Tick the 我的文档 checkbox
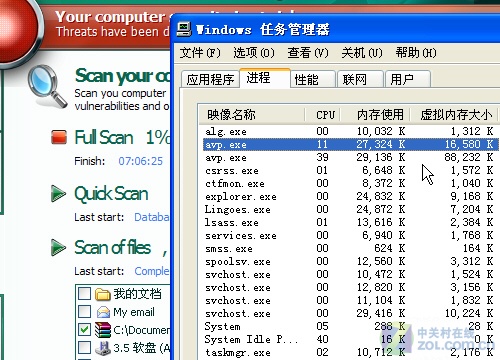Screen dimensions: 500x360 pyautogui.click(x=84, y=294)
